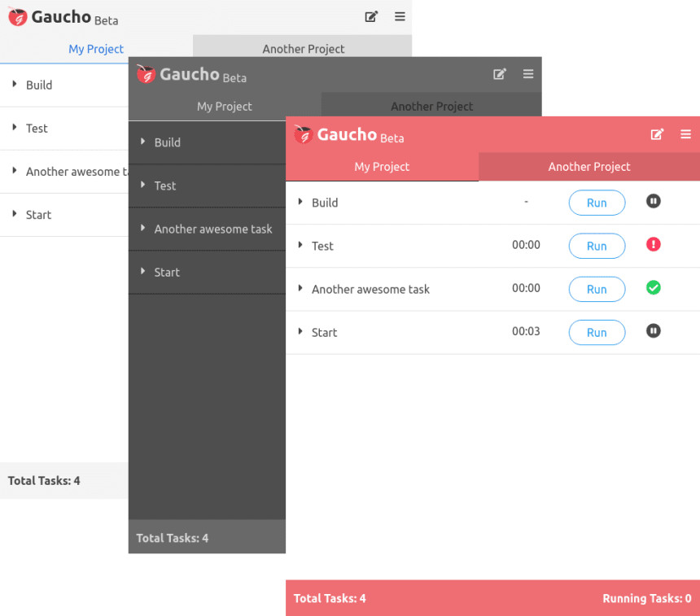Click the 00:00 time on Another awesome task row
Viewport: 700px width, 616px height.
tap(526, 288)
